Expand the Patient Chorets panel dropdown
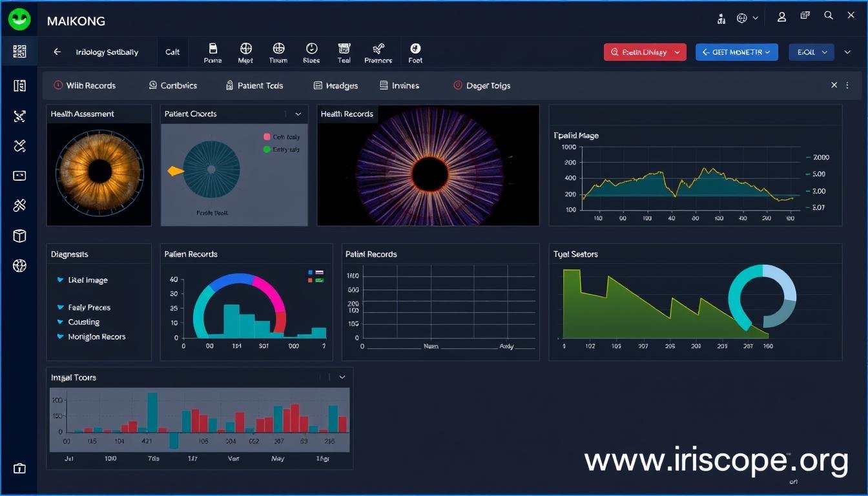Viewport: 868px width, 496px height. click(x=298, y=114)
